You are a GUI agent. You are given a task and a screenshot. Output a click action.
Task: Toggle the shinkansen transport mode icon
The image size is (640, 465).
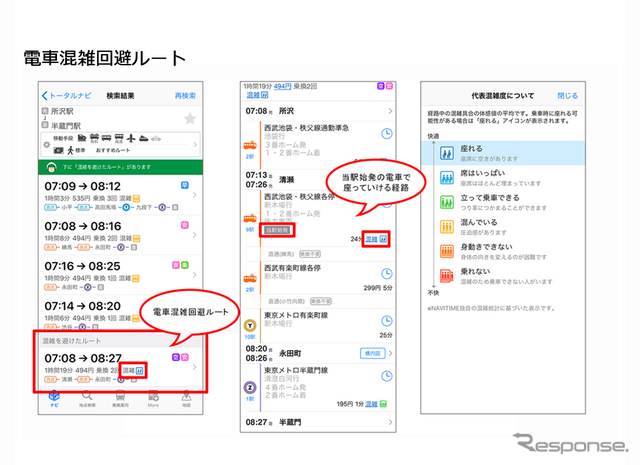[x=82, y=138]
